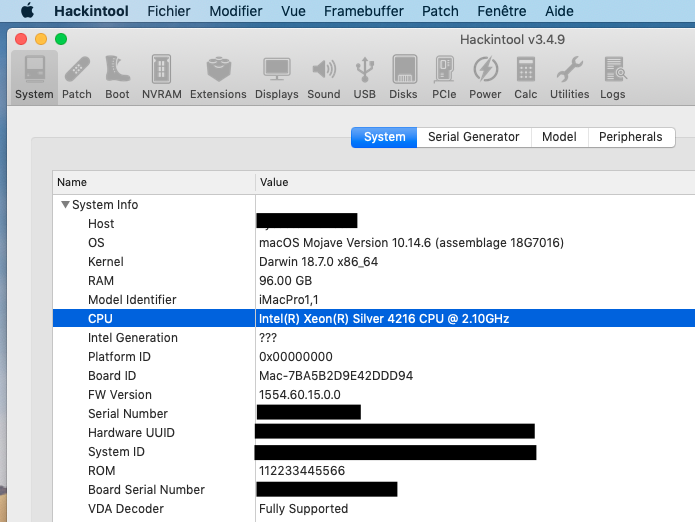Click the Value column header

pyautogui.click(x=475, y=182)
